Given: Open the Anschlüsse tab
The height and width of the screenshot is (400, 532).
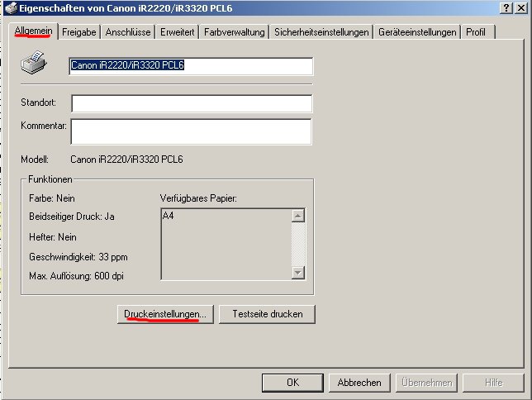Looking at the screenshot, I should pyautogui.click(x=128, y=32).
